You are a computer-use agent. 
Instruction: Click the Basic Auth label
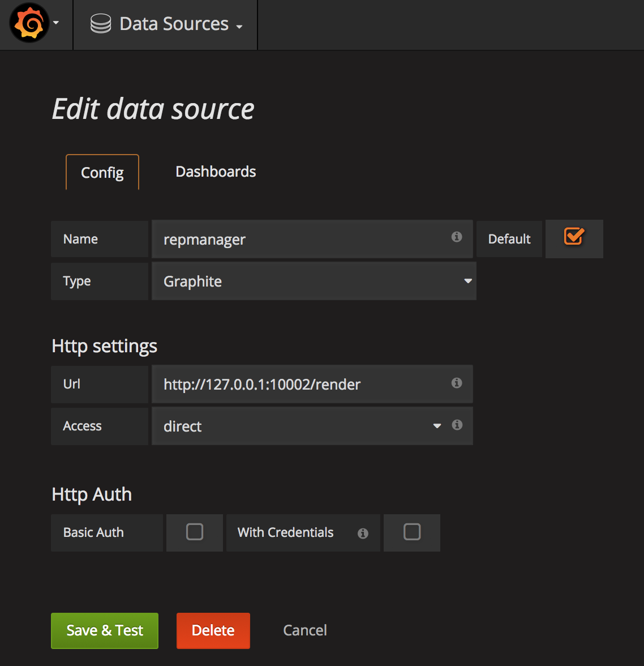click(x=93, y=532)
